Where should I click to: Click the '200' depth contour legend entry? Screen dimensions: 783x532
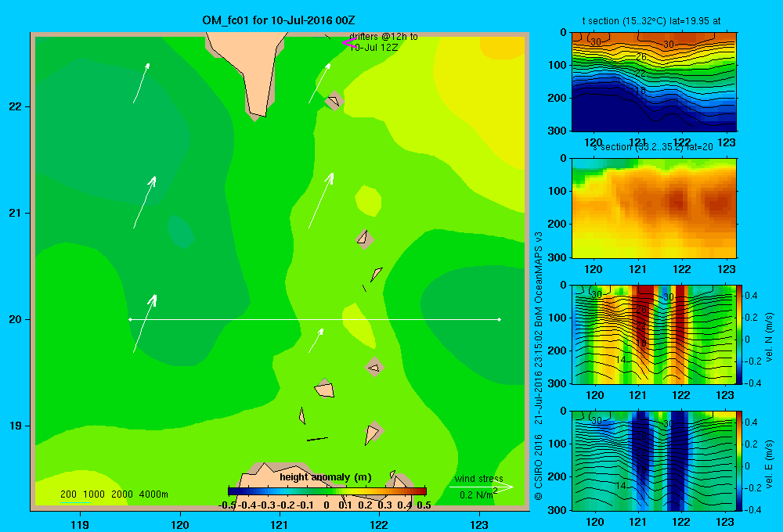(68, 494)
